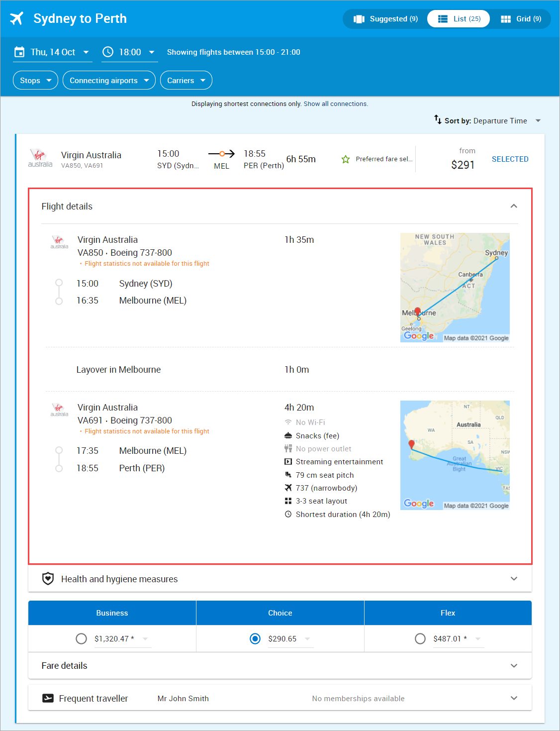The height and width of the screenshot is (731, 560).
Task: Click the shield heart icon for Health and hygiene
Action: pyautogui.click(x=48, y=579)
